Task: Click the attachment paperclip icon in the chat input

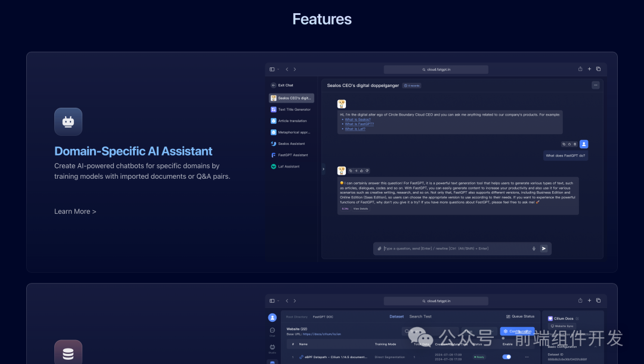Action: point(379,248)
